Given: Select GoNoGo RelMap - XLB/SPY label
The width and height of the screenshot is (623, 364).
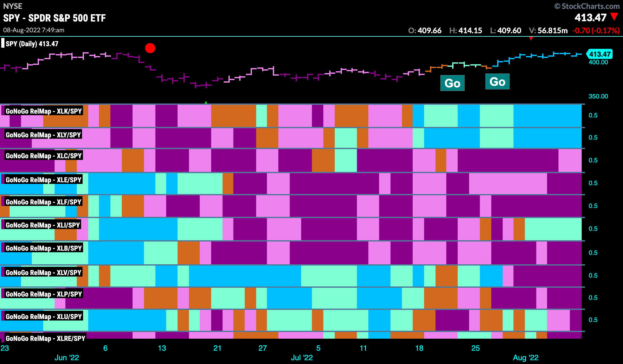Looking at the screenshot, I should pyautogui.click(x=44, y=248).
